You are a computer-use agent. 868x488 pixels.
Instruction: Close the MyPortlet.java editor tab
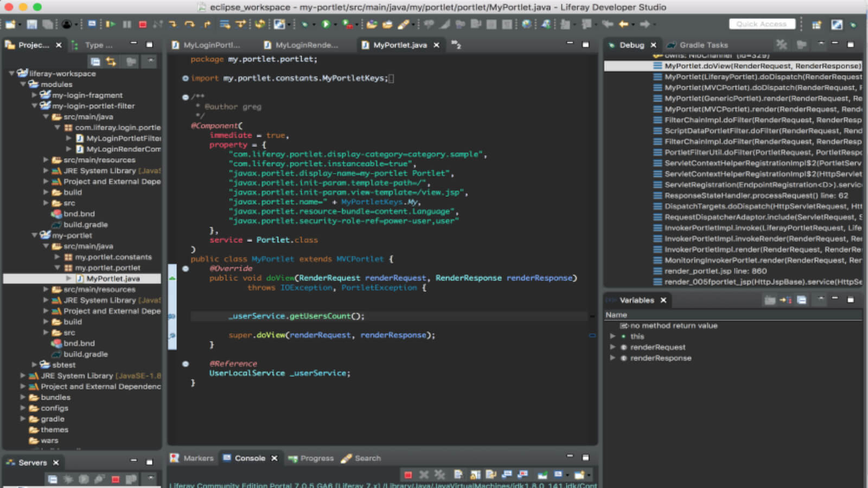[x=436, y=45]
